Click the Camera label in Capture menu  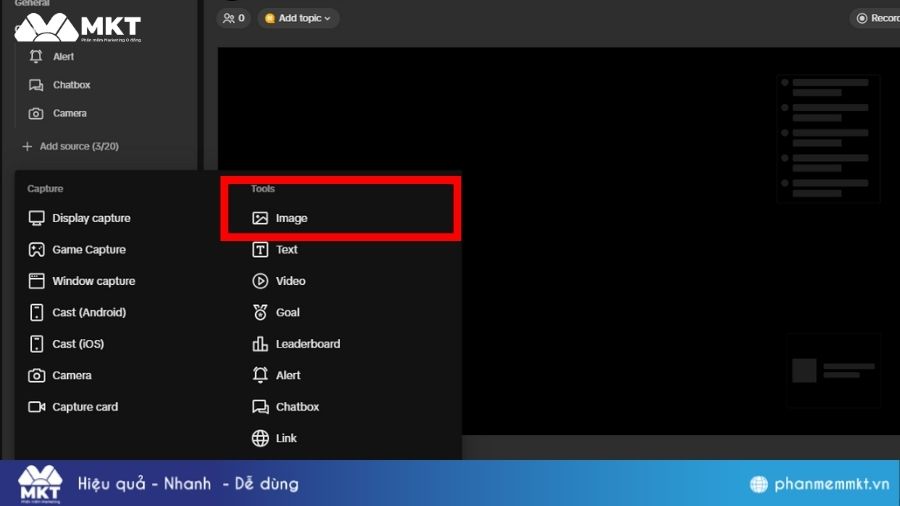(72, 375)
